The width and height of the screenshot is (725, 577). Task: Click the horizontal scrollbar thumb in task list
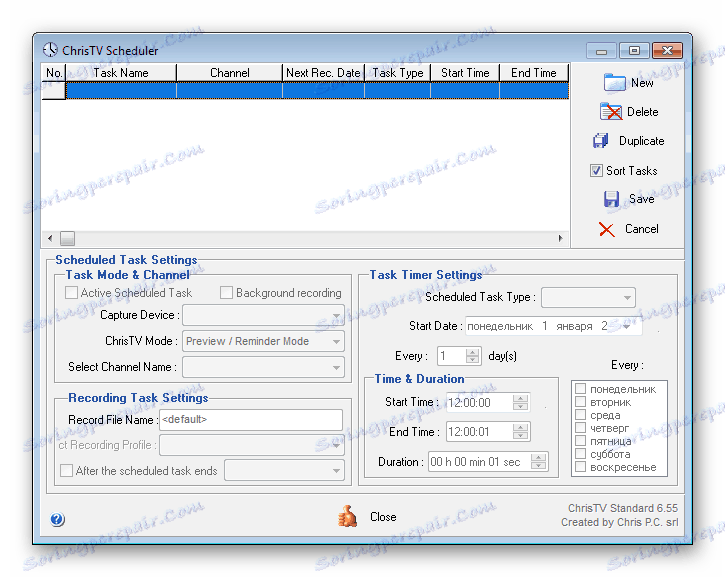(x=68, y=239)
